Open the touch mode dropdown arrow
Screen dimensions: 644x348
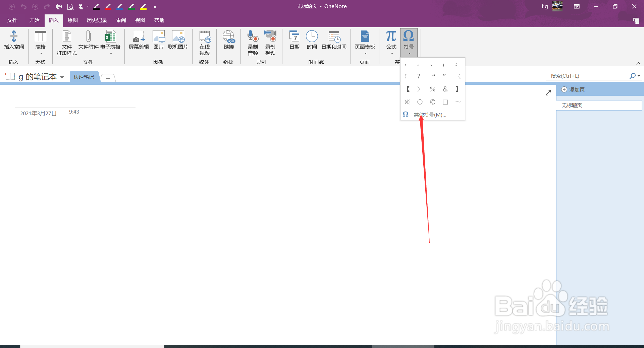[x=88, y=6]
